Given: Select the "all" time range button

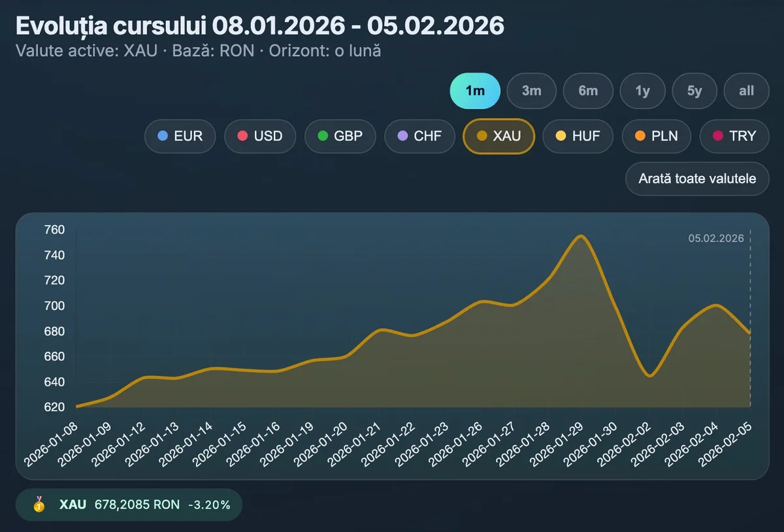Looking at the screenshot, I should (x=745, y=91).
